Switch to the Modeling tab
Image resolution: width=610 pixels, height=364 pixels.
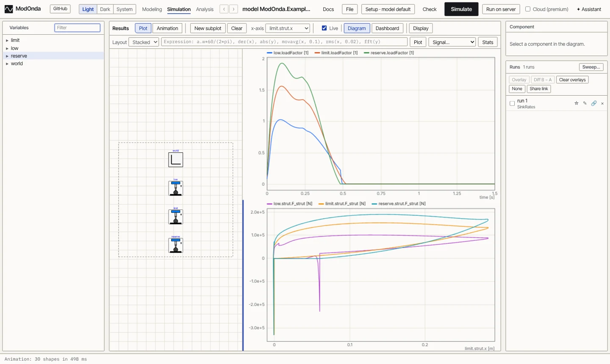(x=152, y=9)
